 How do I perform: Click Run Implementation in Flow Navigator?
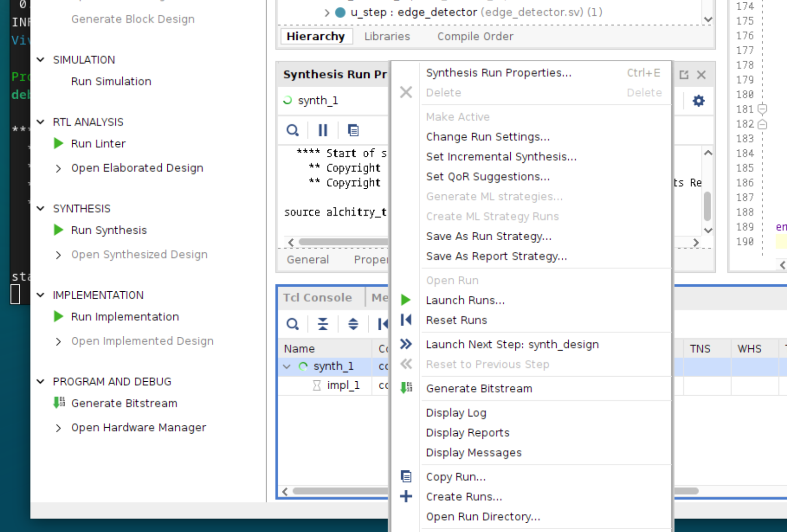pos(125,317)
